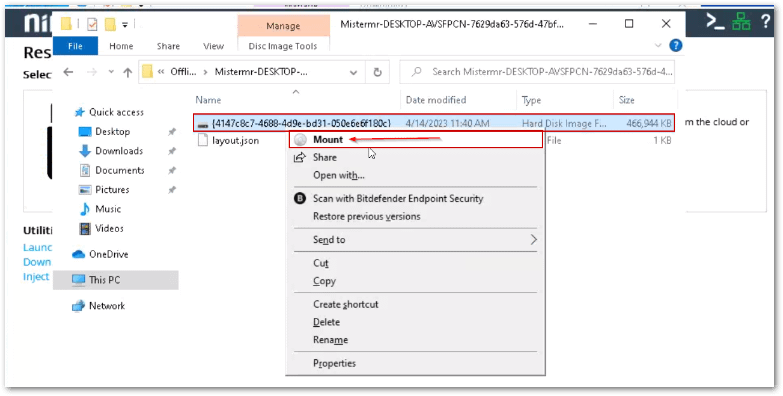The width and height of the screenshot is (783, 396).
Task: Open the Desktop folder in sidebar
Action: tap(112, 131)
